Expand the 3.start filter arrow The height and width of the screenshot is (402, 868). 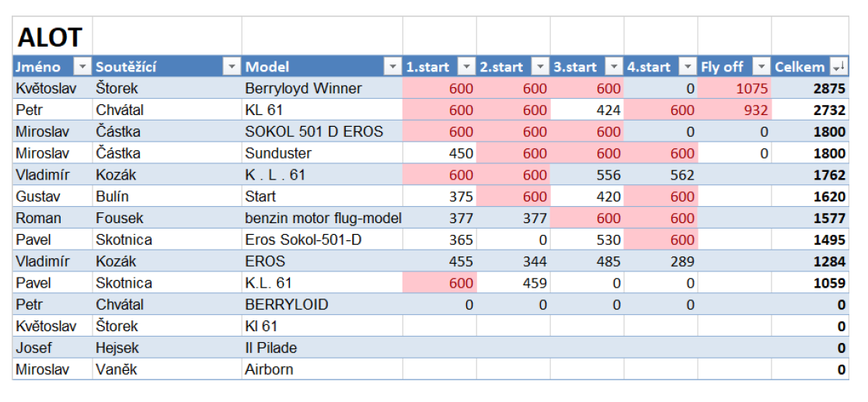615,67
